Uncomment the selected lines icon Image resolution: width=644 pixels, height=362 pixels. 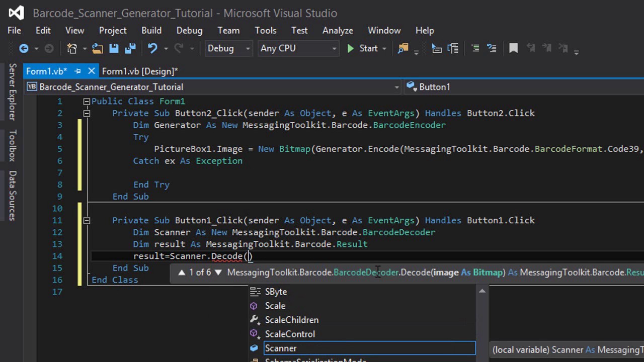[492, 48]
